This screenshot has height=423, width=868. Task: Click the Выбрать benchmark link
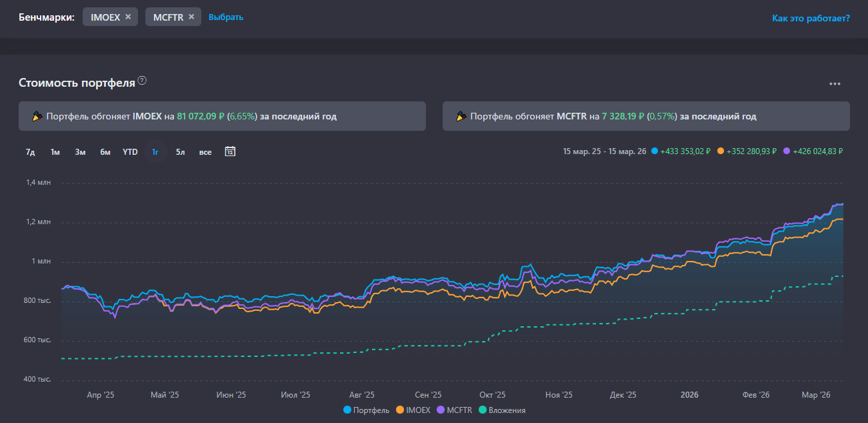click(x=226, y=17)
